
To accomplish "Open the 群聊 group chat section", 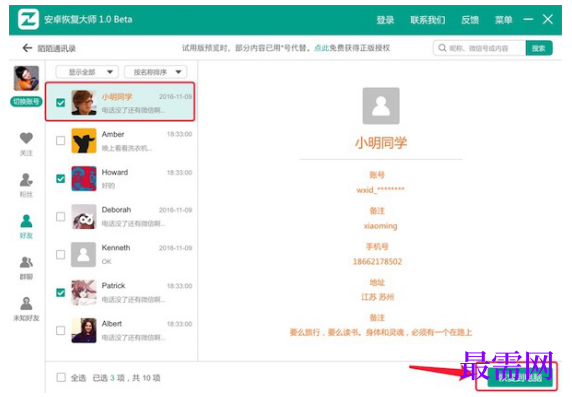I will click(26, 267).
